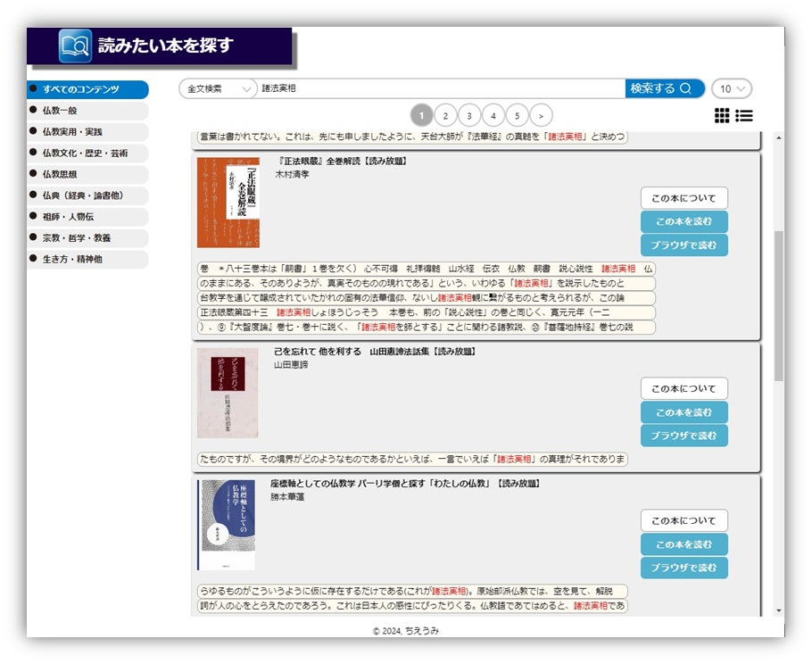Image resolution: width=812 pixels, height=664 pixels.
Task: Select 仏教思想 category
Action: click(x=87, y=174)
